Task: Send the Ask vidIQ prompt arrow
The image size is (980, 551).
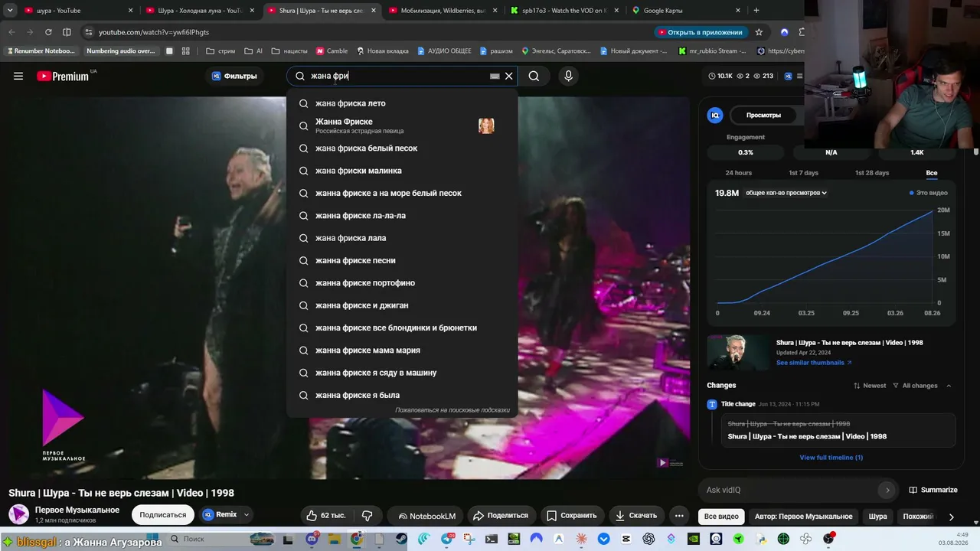Action: coord(887,490)
